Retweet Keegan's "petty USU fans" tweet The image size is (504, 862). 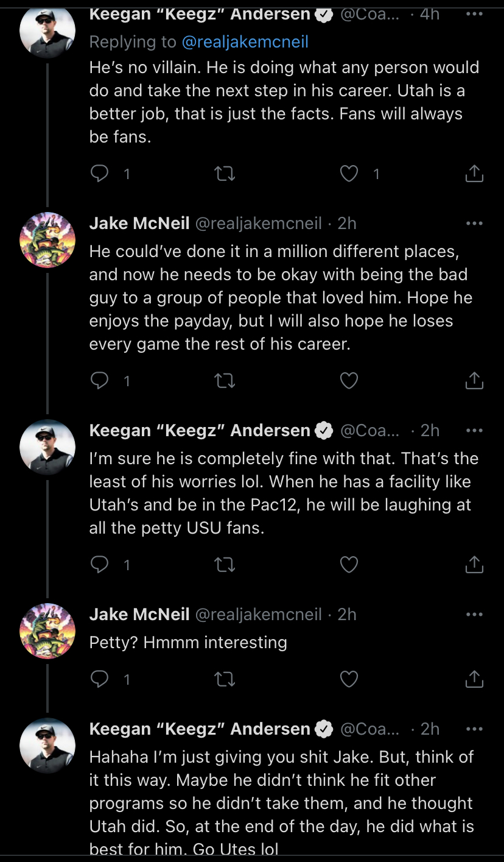tap(225, 565)
